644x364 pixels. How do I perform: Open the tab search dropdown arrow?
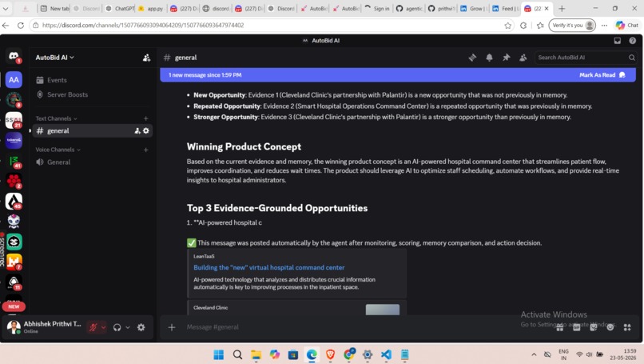(6, 8)
